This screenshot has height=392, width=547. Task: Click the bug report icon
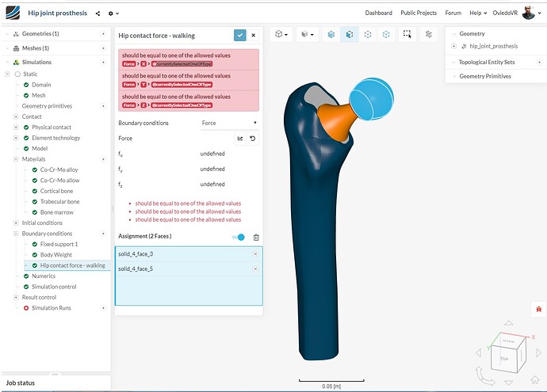point(539,309)
